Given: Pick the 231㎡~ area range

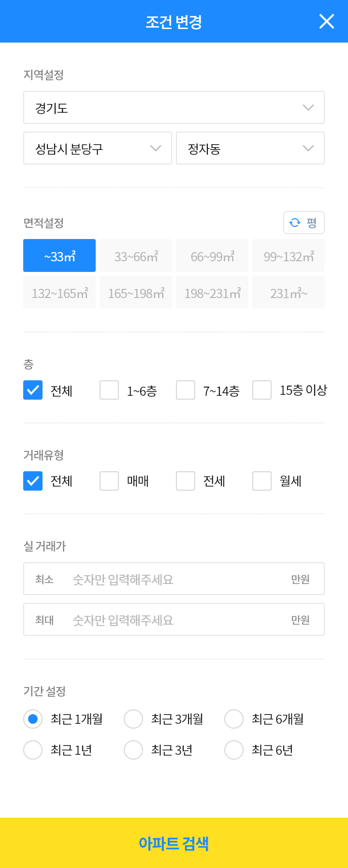Looking at the screenshot, I should click(x=289, y=292).
